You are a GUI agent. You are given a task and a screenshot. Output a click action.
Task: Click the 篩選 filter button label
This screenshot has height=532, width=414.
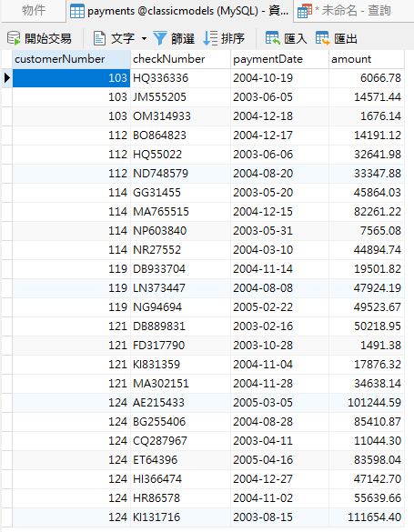click(183, 39)
